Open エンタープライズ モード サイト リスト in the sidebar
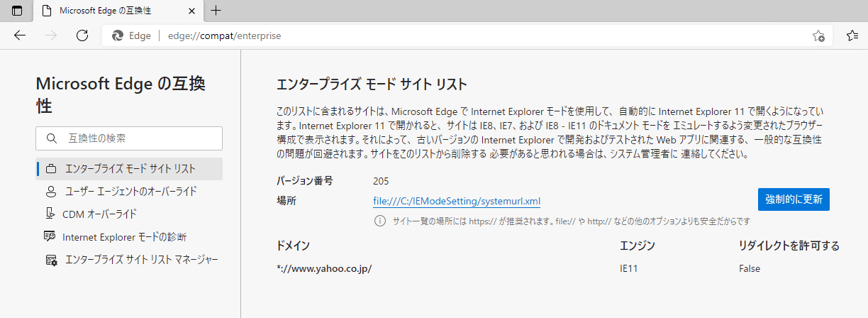 point(129,169)
